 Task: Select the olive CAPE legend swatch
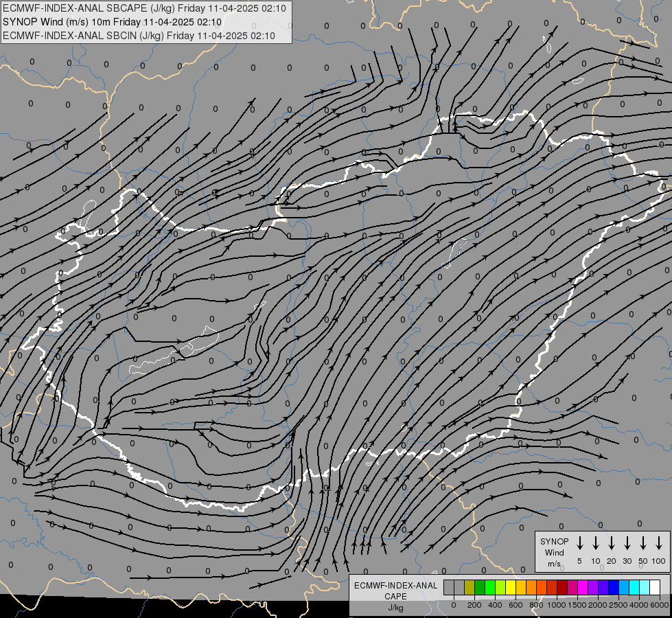(x=470, y=587)
